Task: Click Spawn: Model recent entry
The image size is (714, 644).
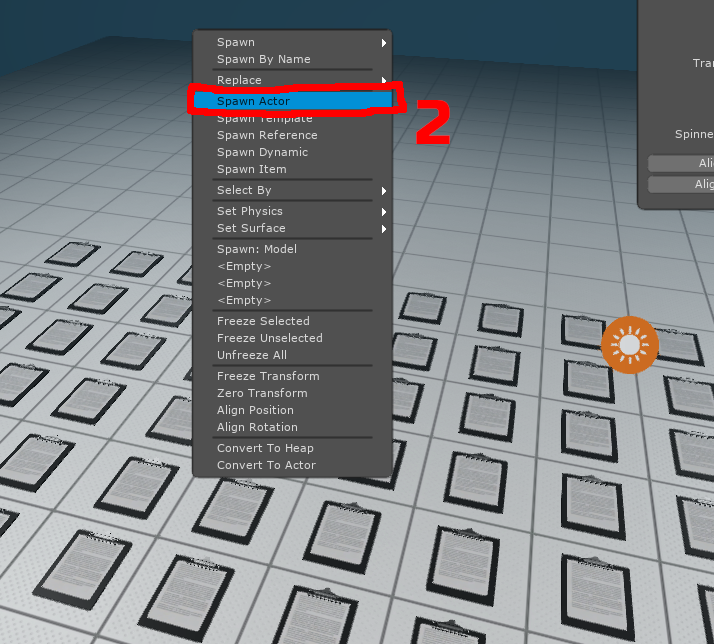Action: click(x=292, y=249)
